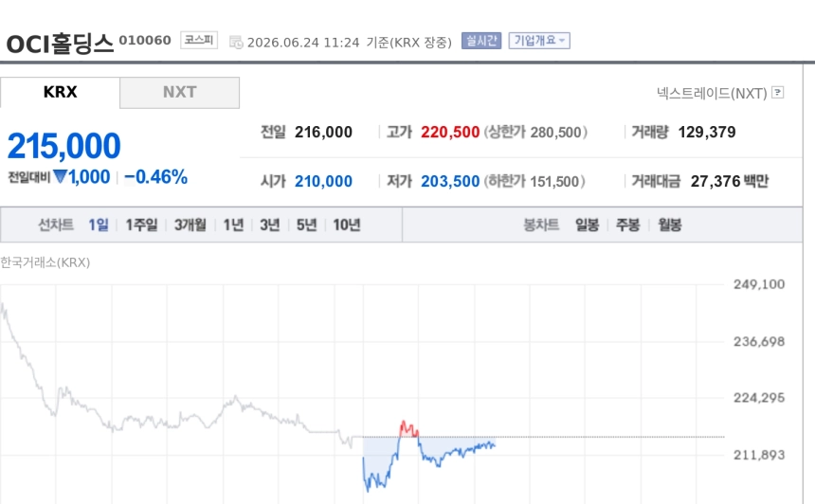The image size is (815, 504).
Task: Select the 1일 line chart range
Action: coord(99,225)
